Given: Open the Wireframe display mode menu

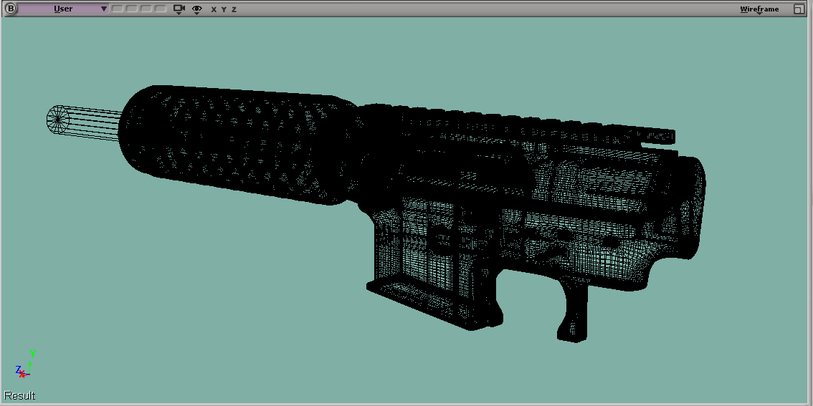Looking at the screenshot, I should [759, 9].
